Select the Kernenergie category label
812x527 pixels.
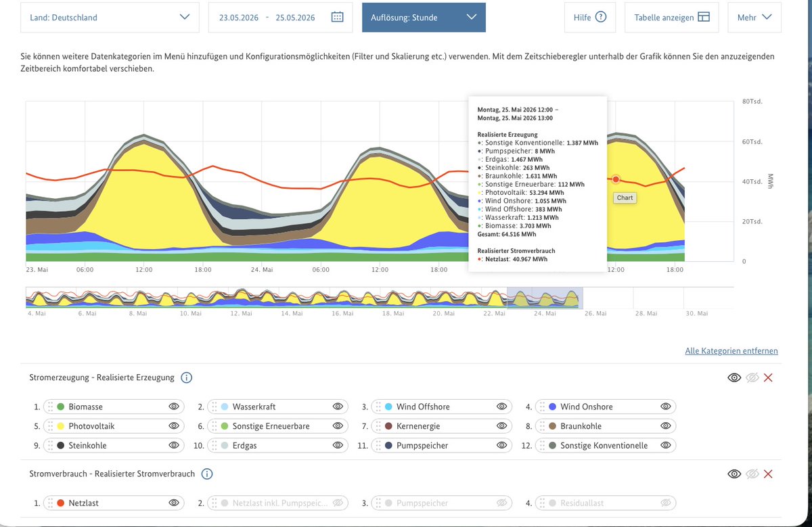pyautogui.click(x=419, y=426)
